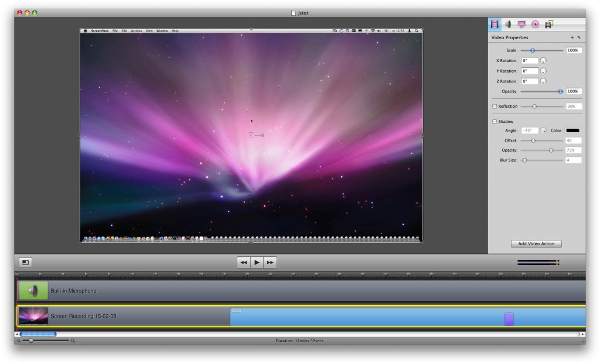Screen dimensions: 600x364
Task: Enable the Shadow checkbox
Action: click(x=494, y=121)
